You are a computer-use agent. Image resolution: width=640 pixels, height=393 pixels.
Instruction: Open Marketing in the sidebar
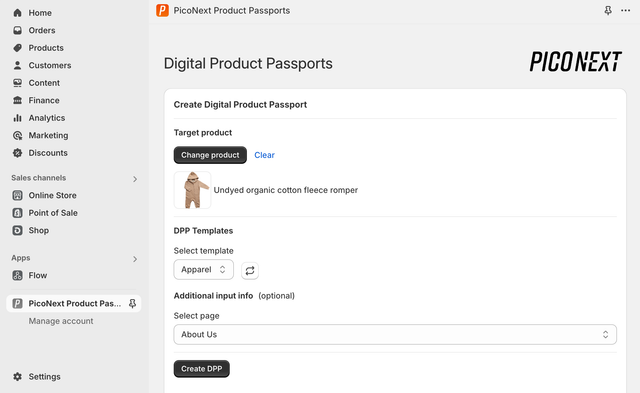[48, 135]
